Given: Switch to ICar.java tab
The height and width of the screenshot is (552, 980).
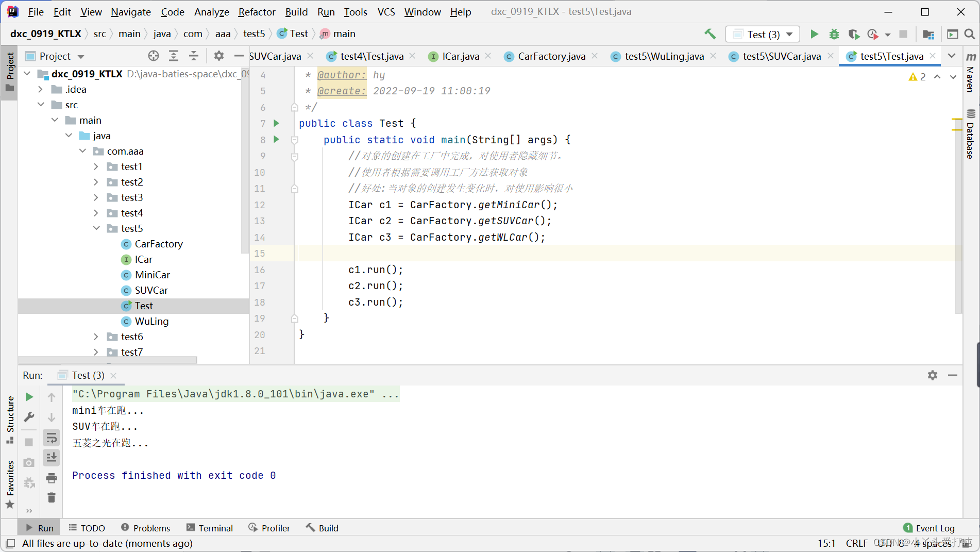Looking at the screenshot, I should coord(461,56).
